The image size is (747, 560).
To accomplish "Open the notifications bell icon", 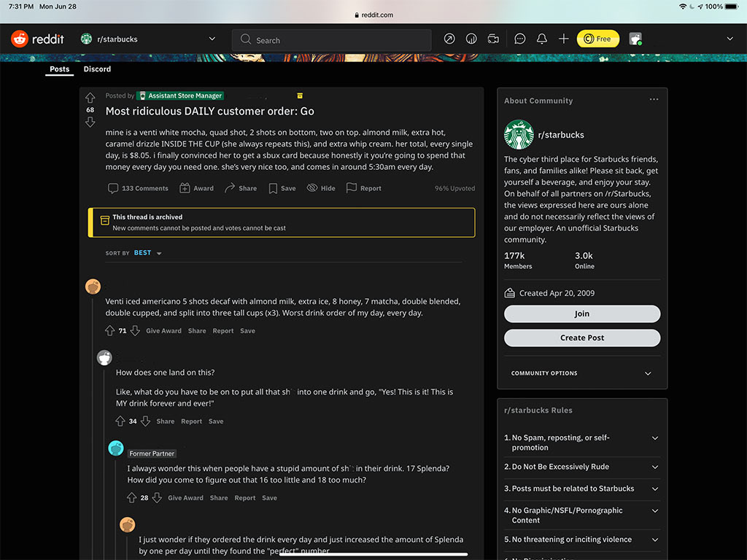I will (542, 39).
